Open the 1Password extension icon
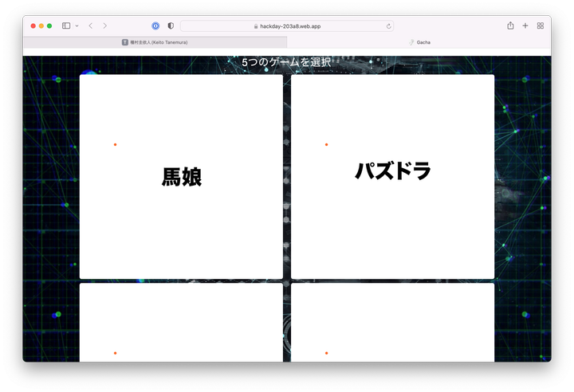The image size is (574, 392). click(x=155, y=25)
